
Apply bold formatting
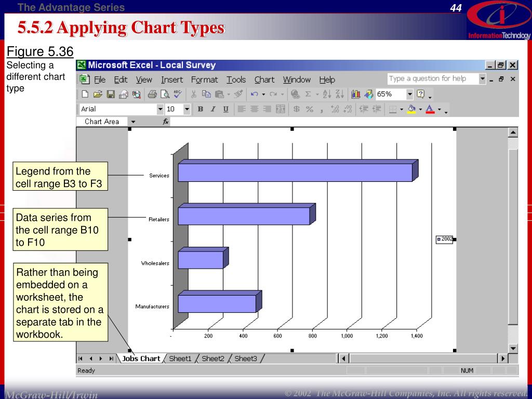200,109
